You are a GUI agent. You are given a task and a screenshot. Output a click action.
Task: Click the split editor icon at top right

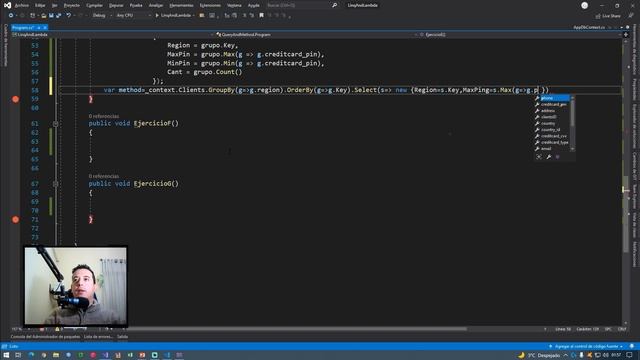pyautogui.click(x=626, y=35)
